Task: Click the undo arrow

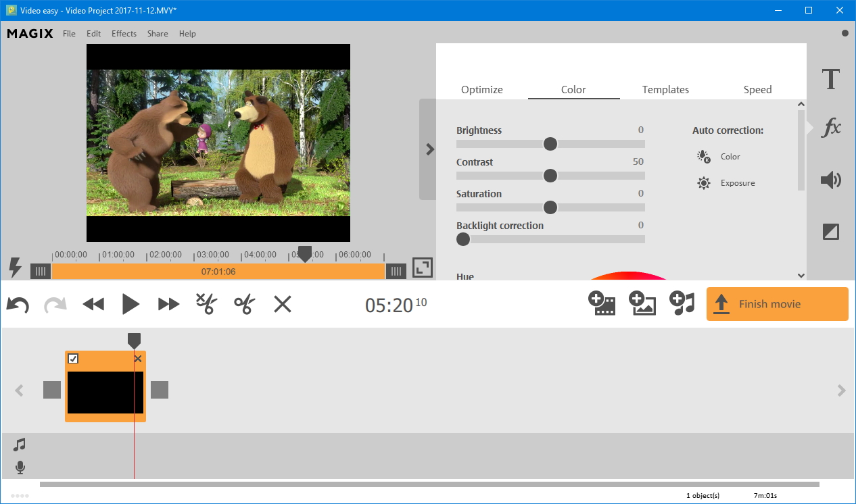Action: pos(18,305)
